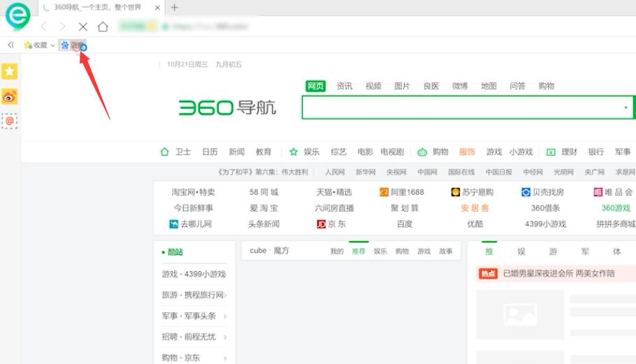Select the 图片 search tab
The image size is (636, 364).
point(402,86)
